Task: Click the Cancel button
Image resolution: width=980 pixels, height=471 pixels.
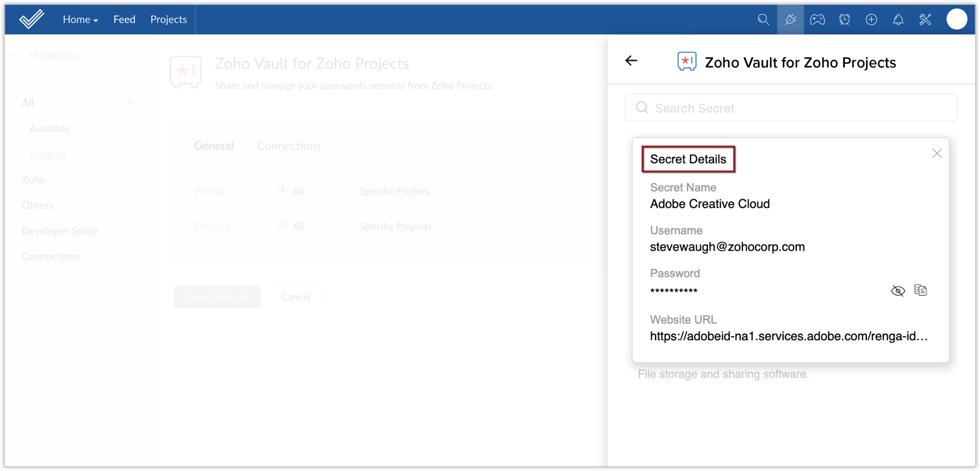Action: coord(295,297)
